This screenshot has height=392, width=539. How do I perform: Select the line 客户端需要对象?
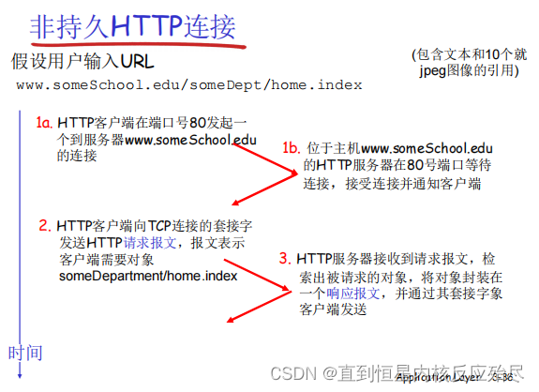click(x=106, y=260)
